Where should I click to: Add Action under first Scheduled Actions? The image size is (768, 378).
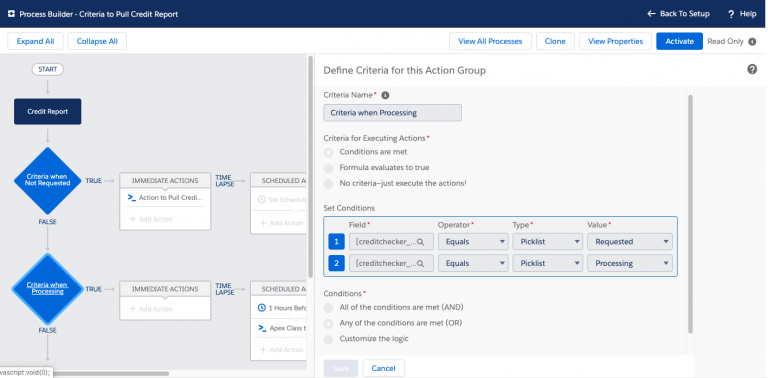click(x=282, y=223)
